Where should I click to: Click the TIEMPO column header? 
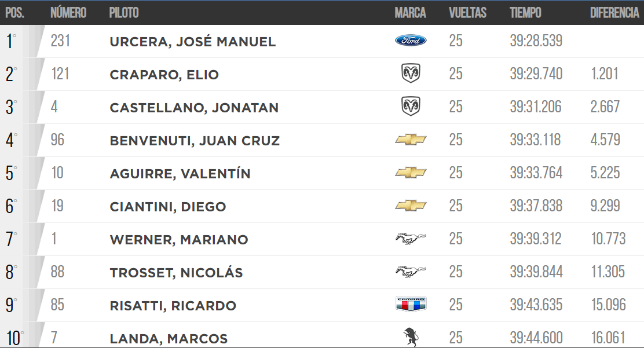point(525,13)
